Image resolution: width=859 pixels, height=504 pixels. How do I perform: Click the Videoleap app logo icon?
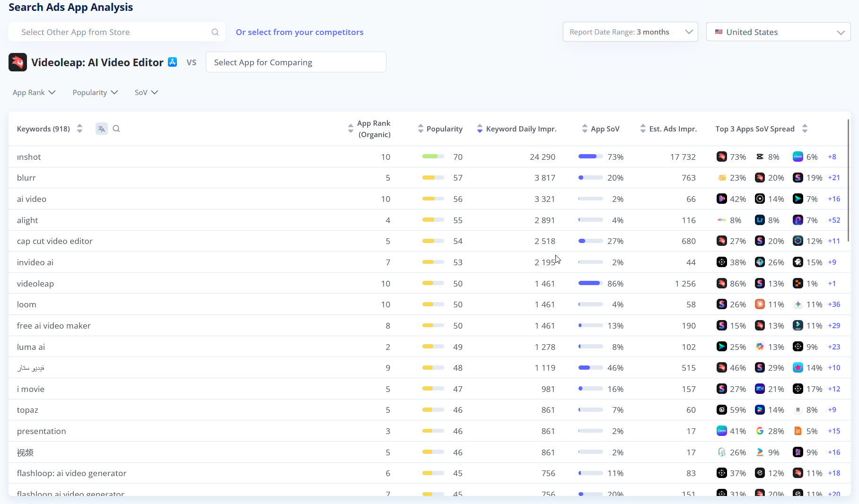click(18, 62)
